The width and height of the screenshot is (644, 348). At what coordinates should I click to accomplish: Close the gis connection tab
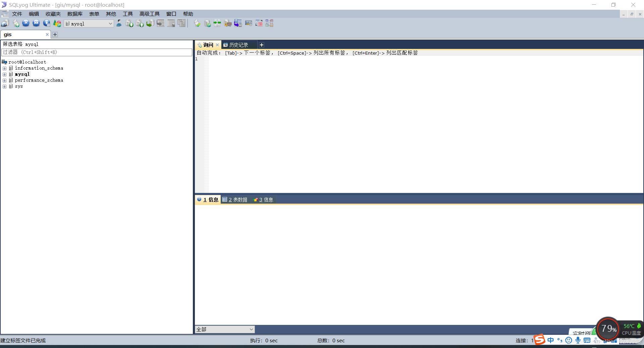(47, 34)
